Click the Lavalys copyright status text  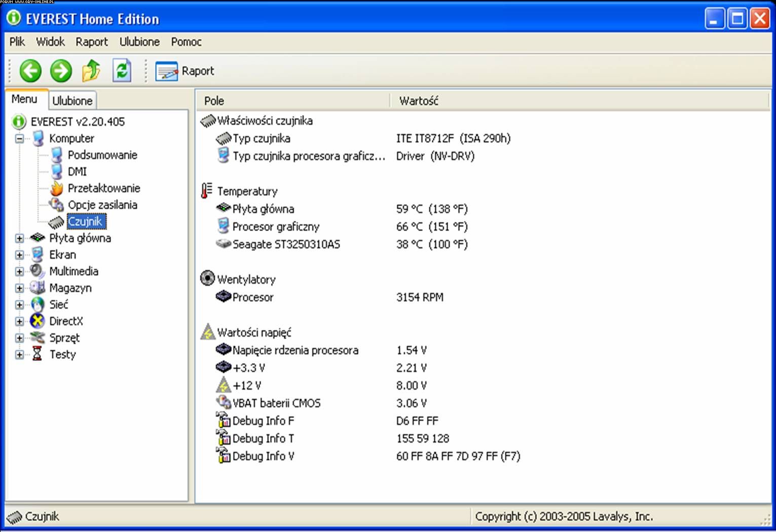pos(564,516)
